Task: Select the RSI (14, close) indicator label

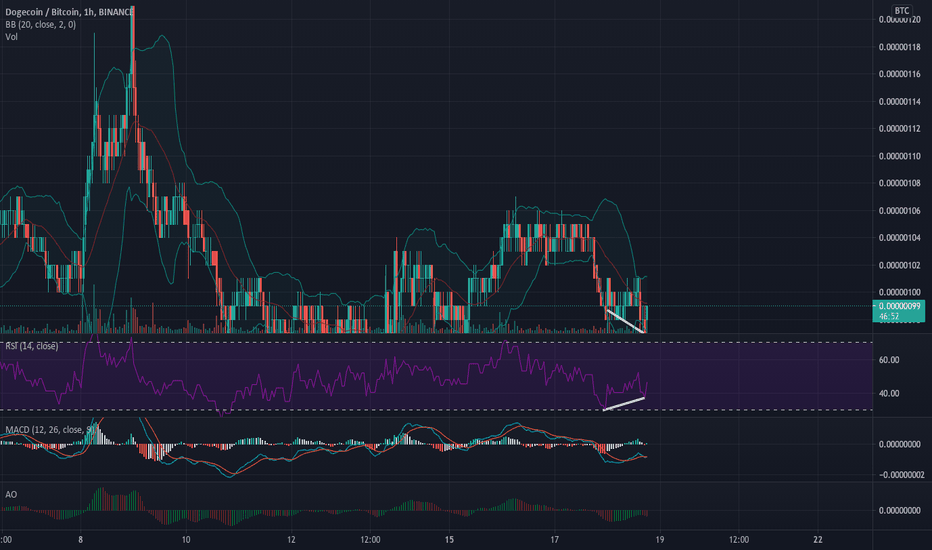Action: point(32,346)
